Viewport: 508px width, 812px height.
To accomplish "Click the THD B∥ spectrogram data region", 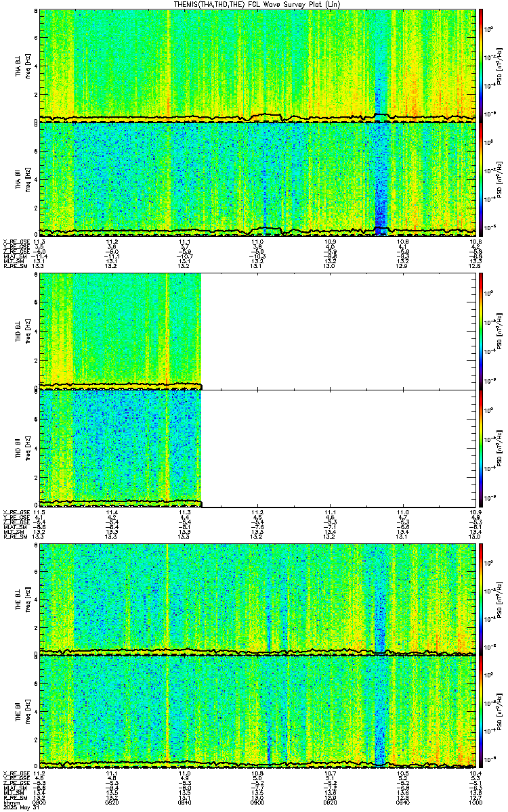I will [x=121, y=448].
